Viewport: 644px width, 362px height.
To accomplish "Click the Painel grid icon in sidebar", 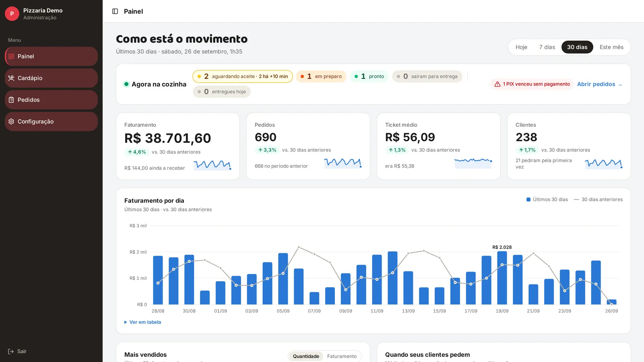I will [x=11, y=56].
